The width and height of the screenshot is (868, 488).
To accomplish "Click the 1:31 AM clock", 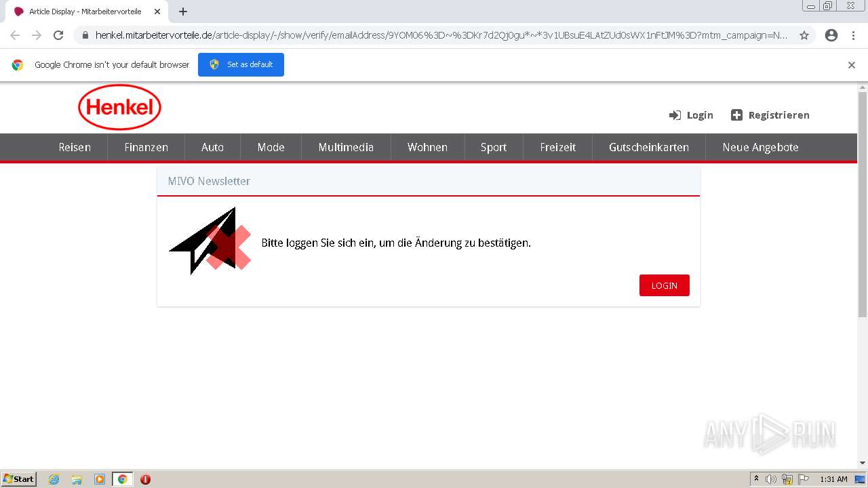I will [x=833, y=479].
